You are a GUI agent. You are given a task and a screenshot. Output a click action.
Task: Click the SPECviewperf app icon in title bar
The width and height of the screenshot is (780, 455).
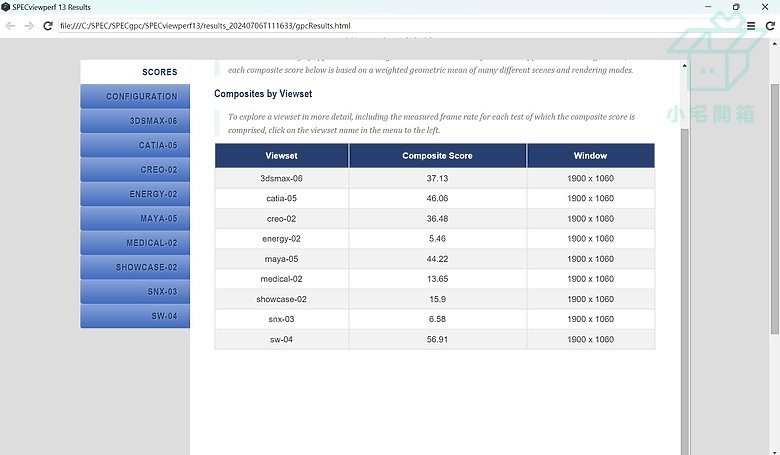5,7
